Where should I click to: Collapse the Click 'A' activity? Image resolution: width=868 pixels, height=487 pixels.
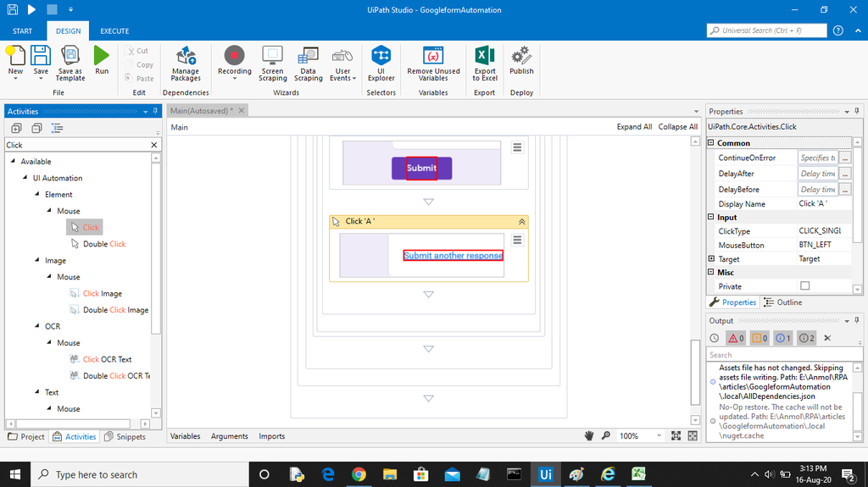521,221
